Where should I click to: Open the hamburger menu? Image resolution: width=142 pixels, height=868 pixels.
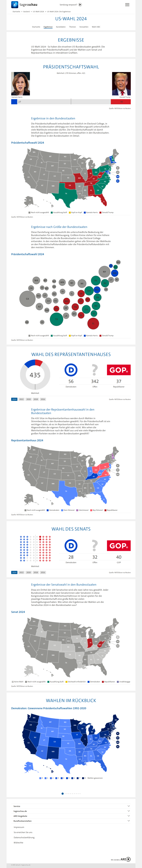tap(127, 5)
